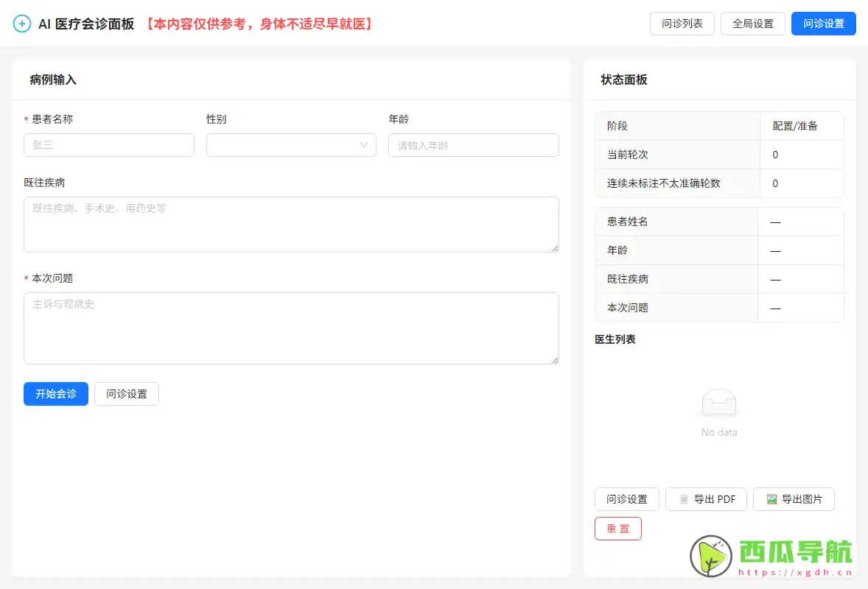Click the 配置/准备 stage value
Viewport: 868px width, 589px height.
pyautogui.click(x=795, y=126)
